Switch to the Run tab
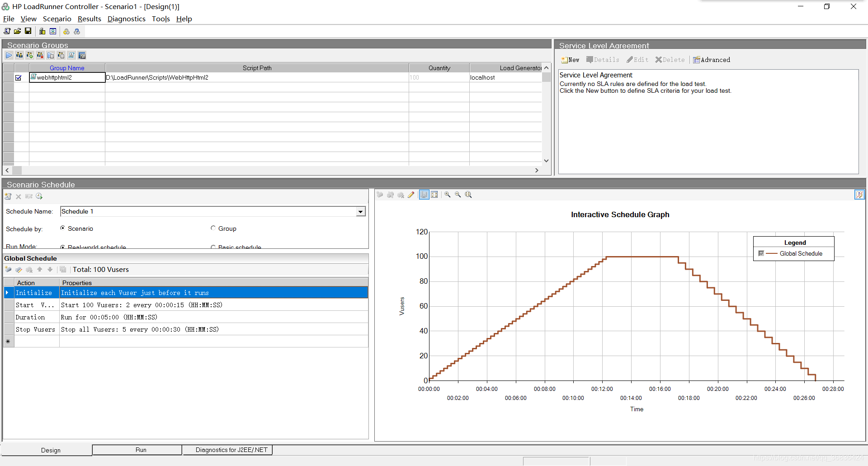This screenshot has height=466, width=868. 137,450
